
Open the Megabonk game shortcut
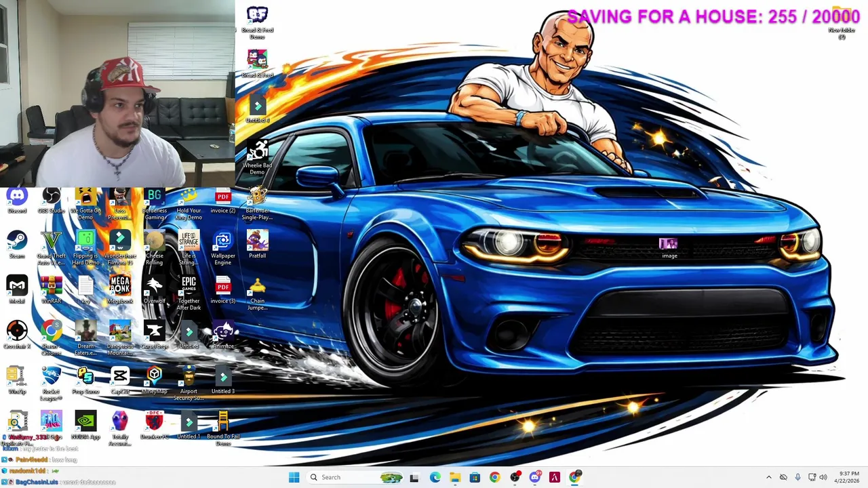pyautogui.click(x=120, y=291)
